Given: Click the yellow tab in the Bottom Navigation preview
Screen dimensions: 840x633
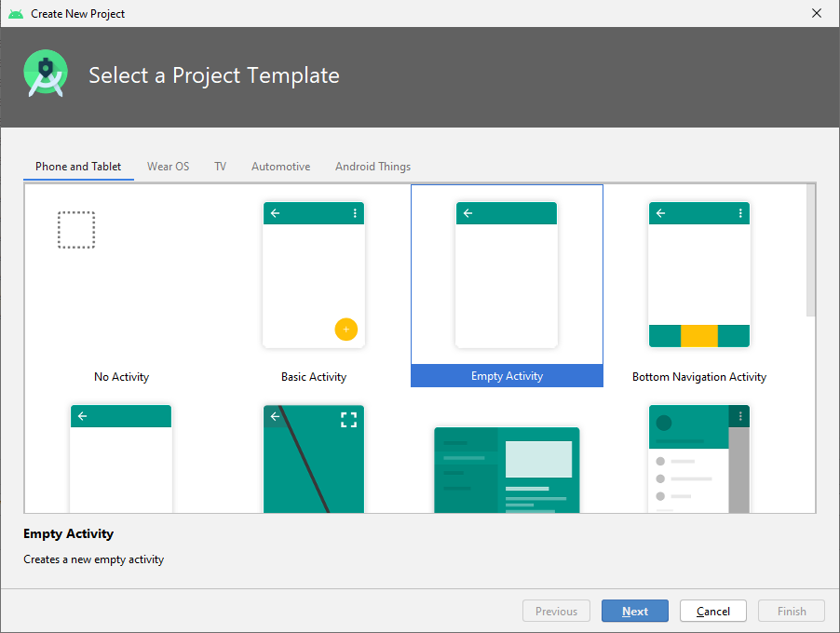Looking at the screenshot, I should (698, 336).
